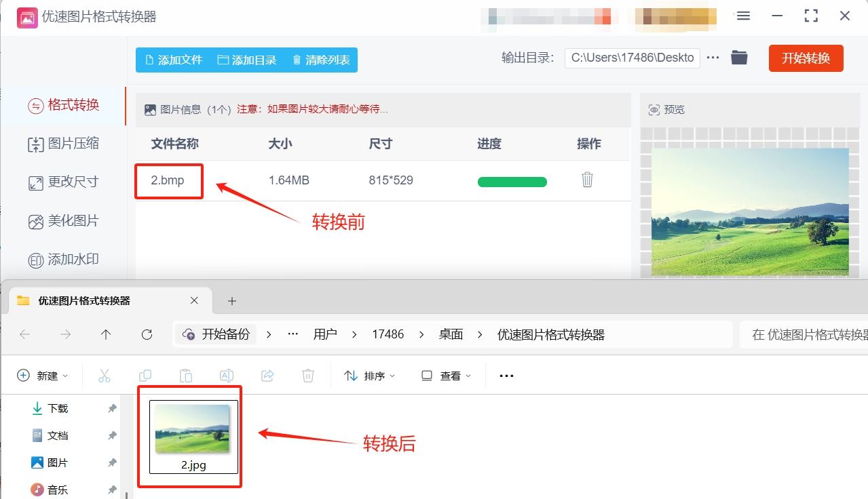Delete 2.bmp using the trash icon
Screen dimensions: 868x499
pyautogui.click(x=586, y=180)
